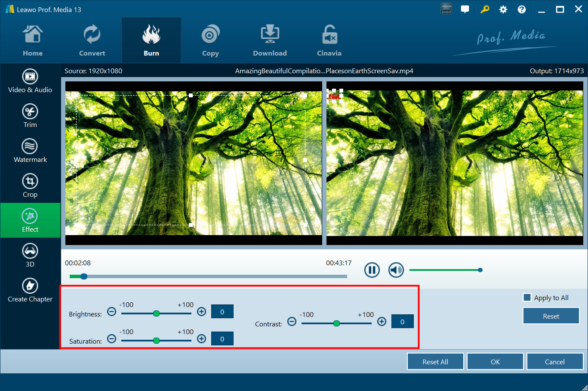Open the Crop tool
Image resolution: width=588 pixels, height=391 pixels.
[30, 186]
